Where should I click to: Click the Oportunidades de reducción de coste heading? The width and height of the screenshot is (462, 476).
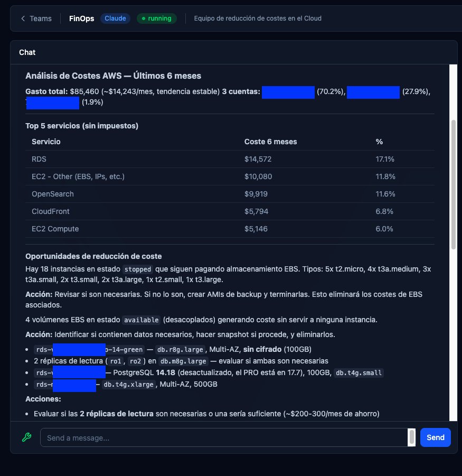tap(93, 256)
